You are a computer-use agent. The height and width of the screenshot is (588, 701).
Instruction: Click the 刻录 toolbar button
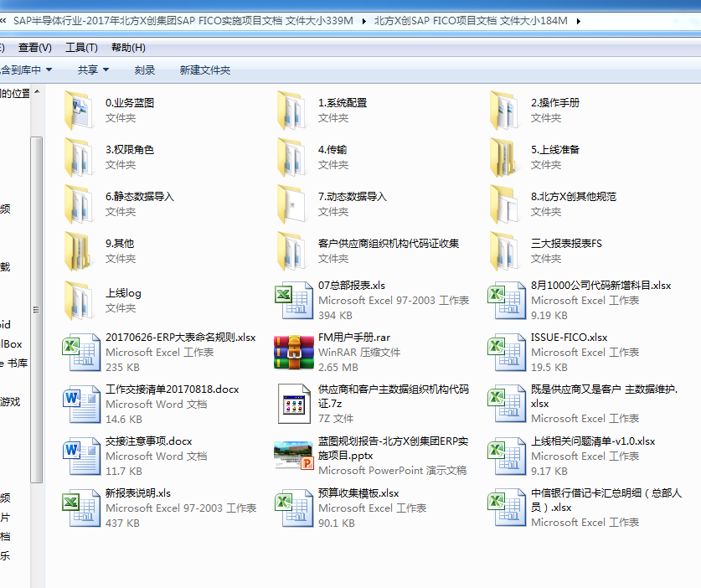tap(144, 70)
